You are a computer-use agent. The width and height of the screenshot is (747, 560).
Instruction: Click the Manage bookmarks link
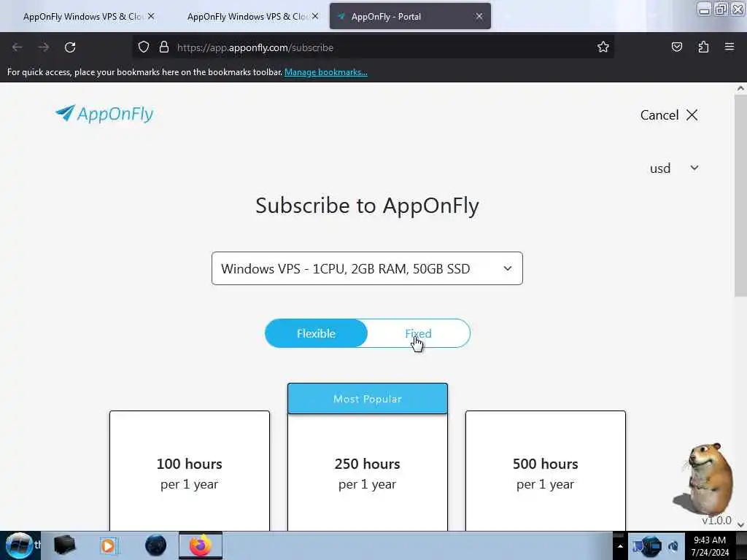(x=326, y=72)
